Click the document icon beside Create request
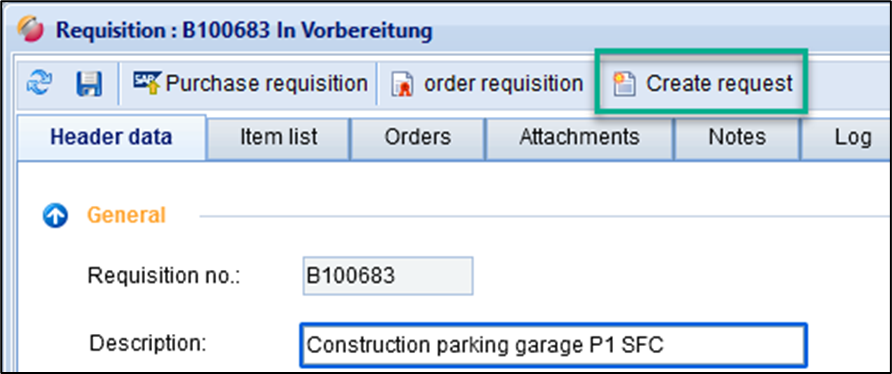Image resolution: width=892 pixels, height=374 pixels. point(623,84)
